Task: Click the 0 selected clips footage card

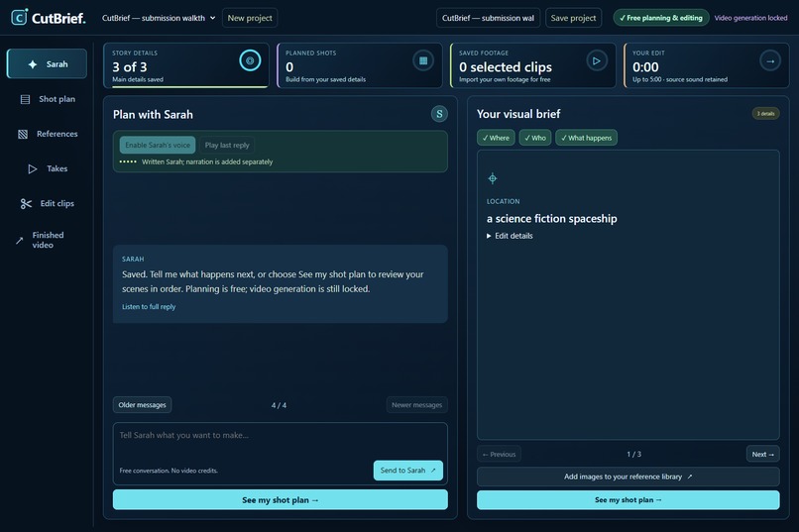Action: click(x=533, y=65)
